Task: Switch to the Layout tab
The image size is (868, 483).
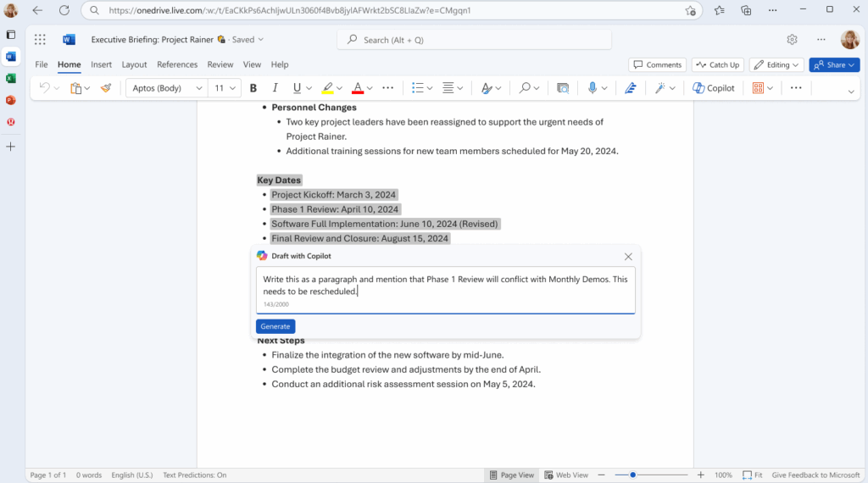Action: (134, 64)
